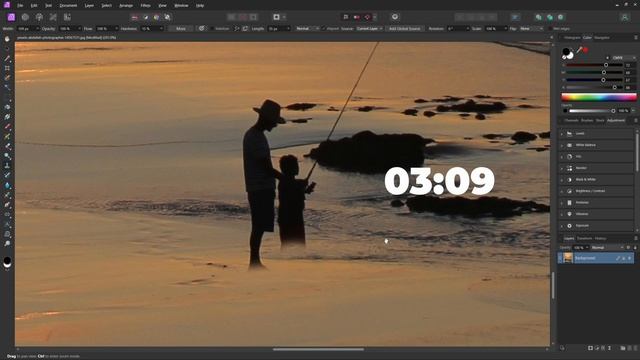Select the Background layer thumbnail

568,258
